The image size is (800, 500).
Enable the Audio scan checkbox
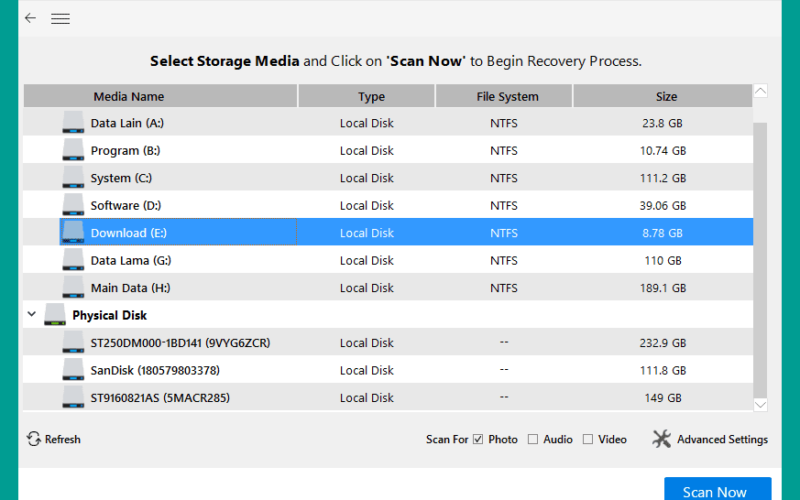coord(533,439)
